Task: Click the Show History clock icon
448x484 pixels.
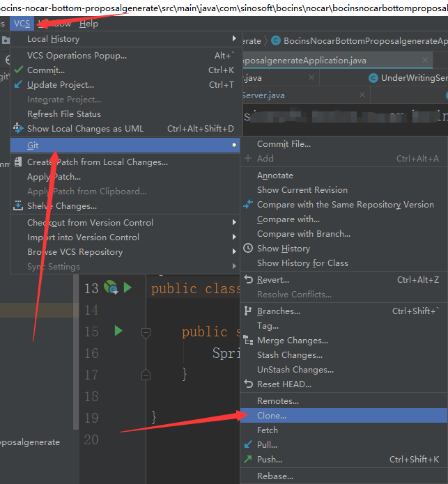Action: 248,248
